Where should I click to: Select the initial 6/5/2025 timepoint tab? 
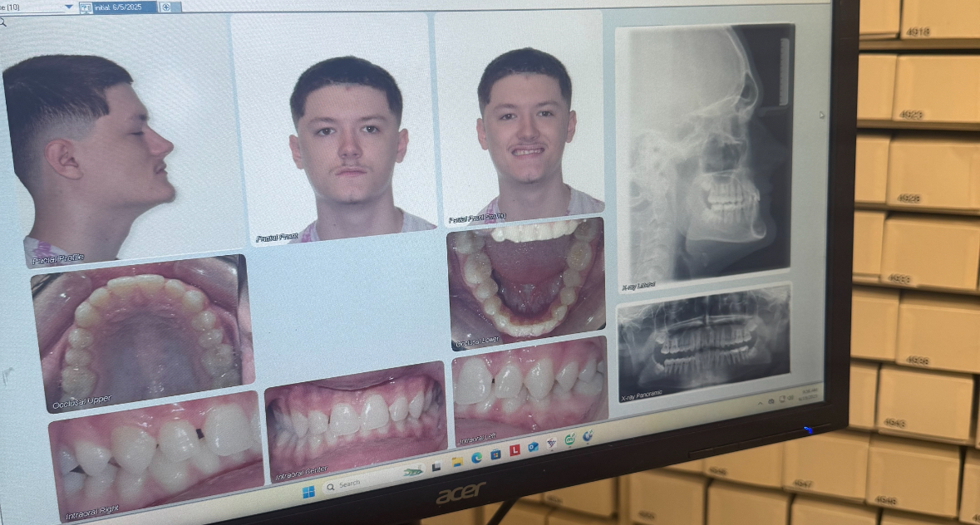coord(117,7)
